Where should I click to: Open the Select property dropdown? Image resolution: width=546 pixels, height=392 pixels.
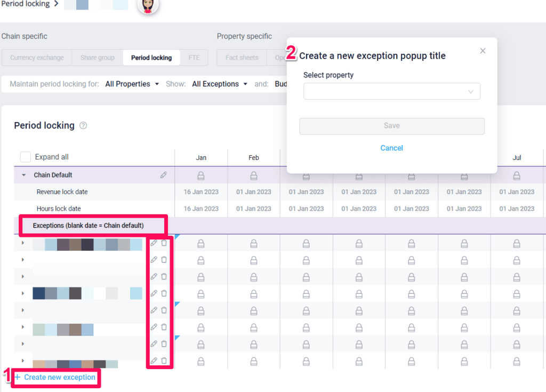[391, 92]
